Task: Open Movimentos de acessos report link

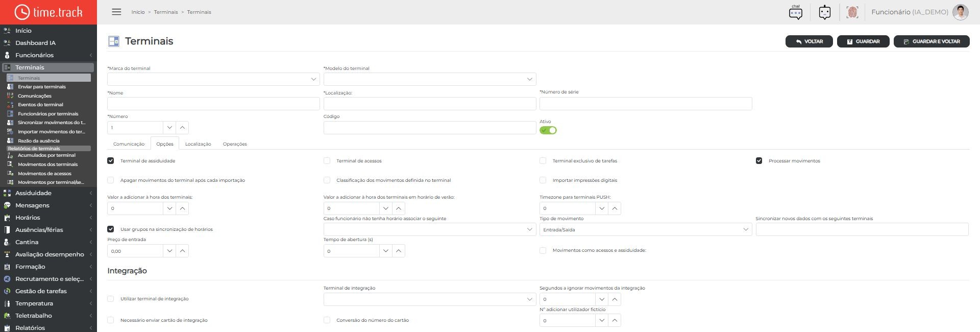Action: tap(45, 174)
